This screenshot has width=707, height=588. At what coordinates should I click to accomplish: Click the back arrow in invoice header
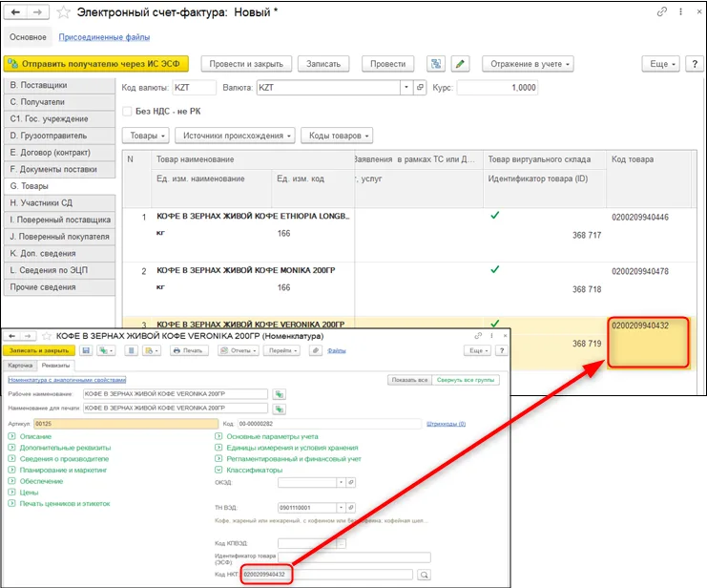(x=15, y=12)
